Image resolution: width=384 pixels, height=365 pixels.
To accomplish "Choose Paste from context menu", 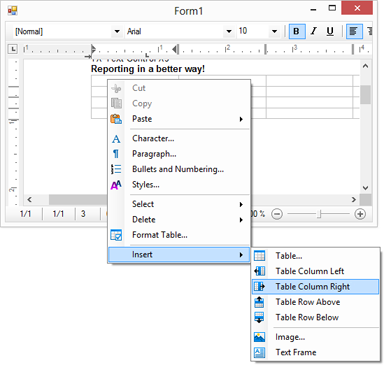I will click(179, 119).
